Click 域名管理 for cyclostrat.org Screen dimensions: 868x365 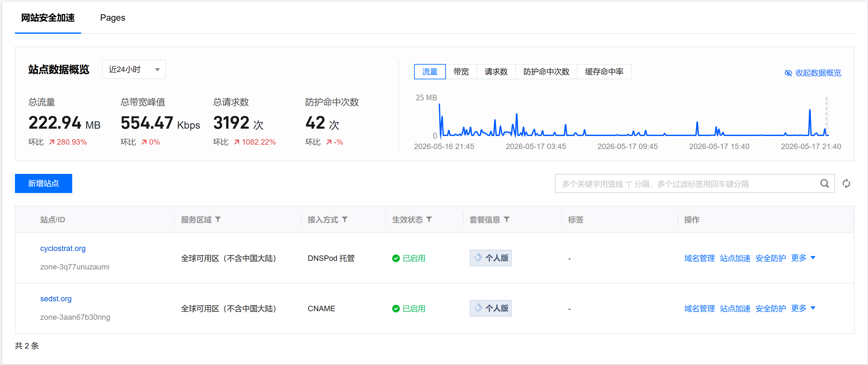tap(699, 258)
